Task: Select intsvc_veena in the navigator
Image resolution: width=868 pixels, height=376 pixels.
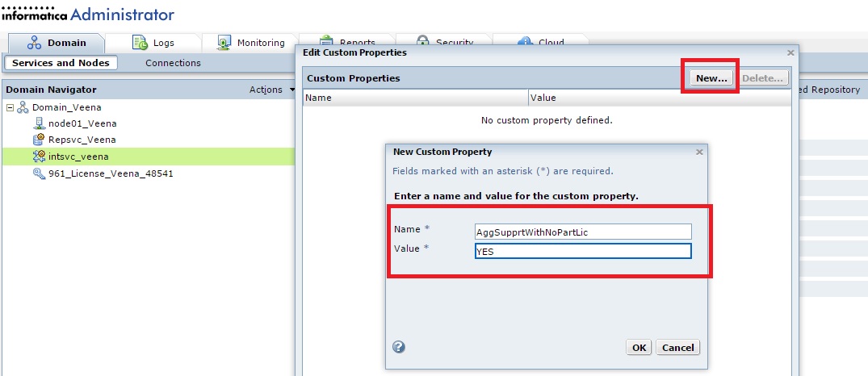Action: click(78, 157)
